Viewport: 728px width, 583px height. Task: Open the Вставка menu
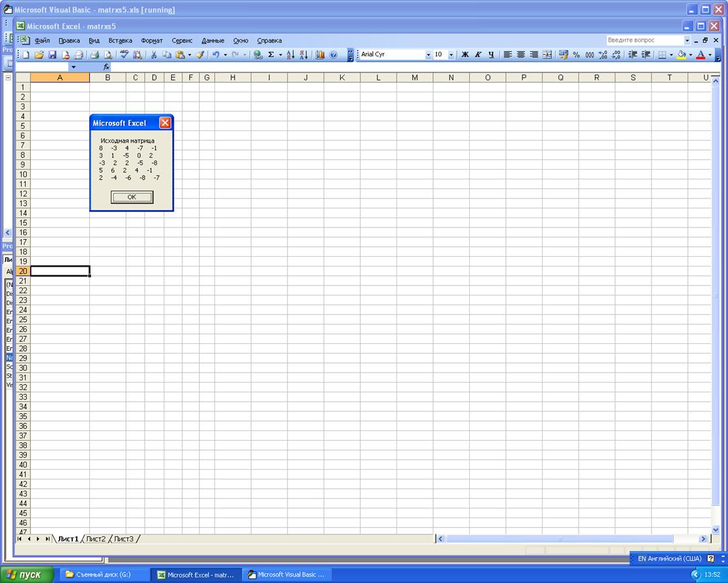pos(121,41)
